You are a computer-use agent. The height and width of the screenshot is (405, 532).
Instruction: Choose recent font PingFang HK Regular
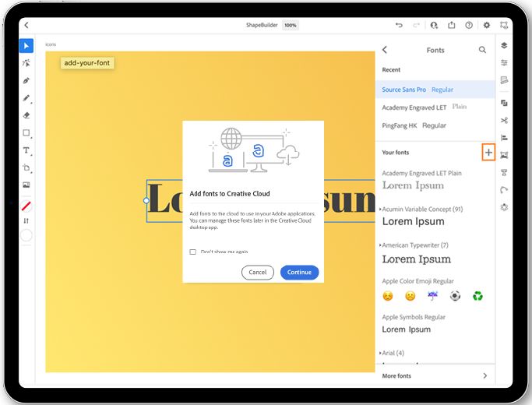click(435, 125)
